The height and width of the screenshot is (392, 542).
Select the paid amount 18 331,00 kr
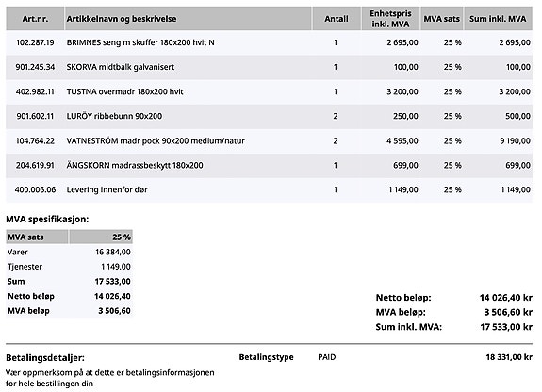tap(509, 357)
